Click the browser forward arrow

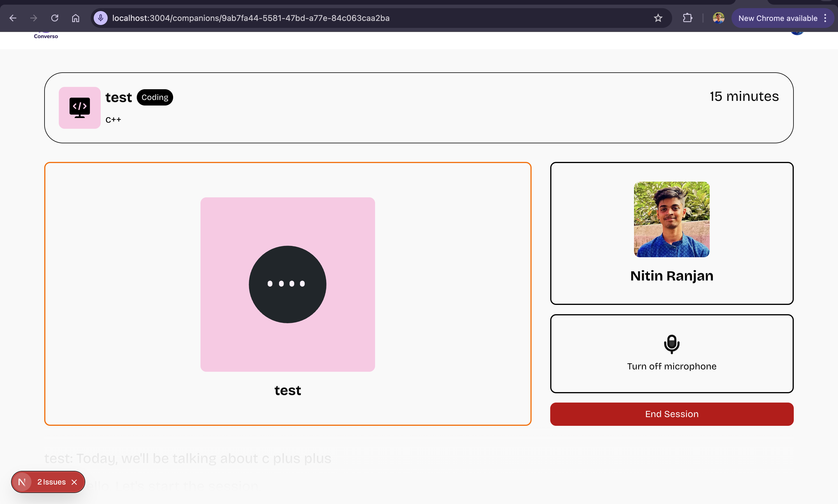[x=33, y=18]
